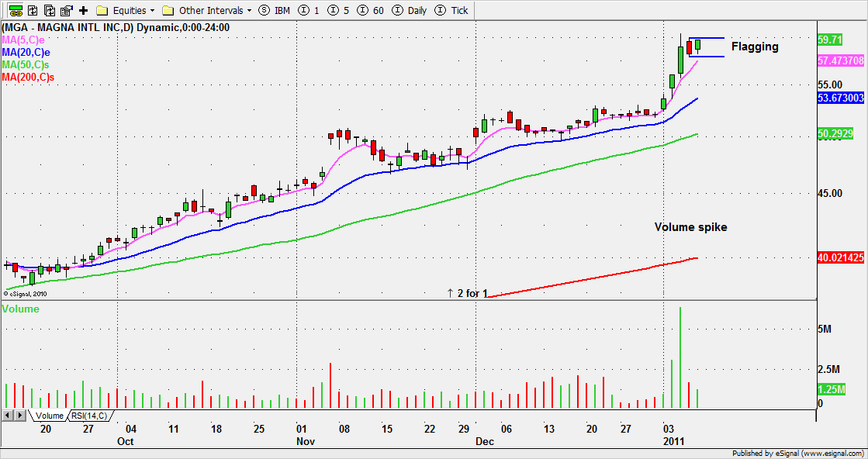The height and width of the screenshot is (459, 868).
Task: Click the 2 for 1 split marker
Action: click(x=467, y=293)
